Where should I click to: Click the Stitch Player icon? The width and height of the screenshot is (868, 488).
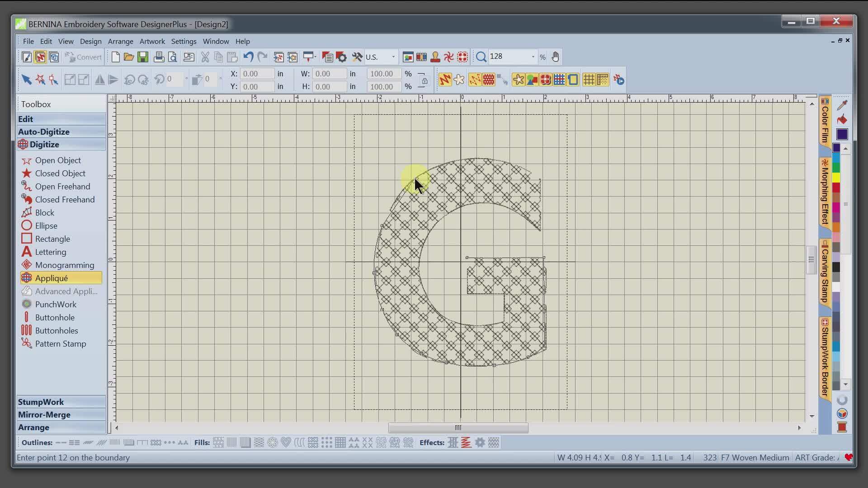[618, 80]
